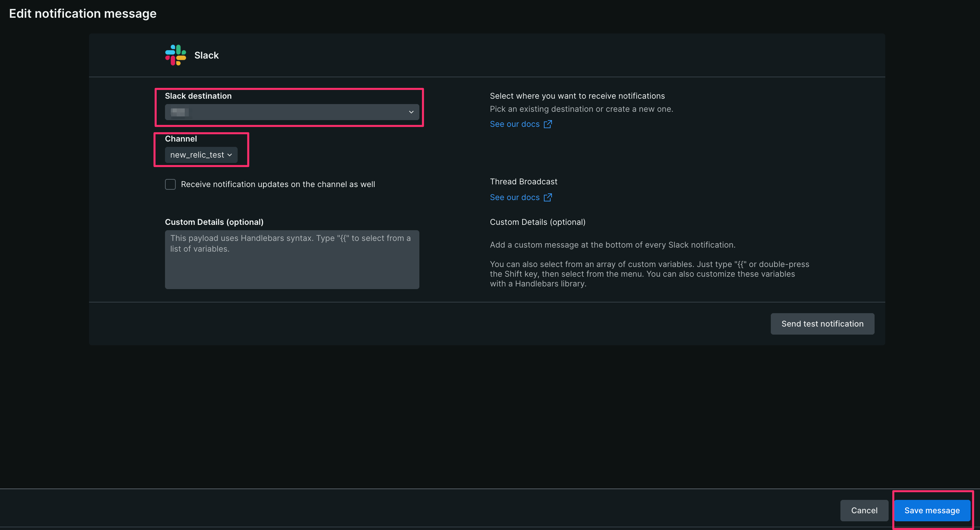Click the Send test notification button
The width and height of the screenshot is (980, 530).
(822, 324)
